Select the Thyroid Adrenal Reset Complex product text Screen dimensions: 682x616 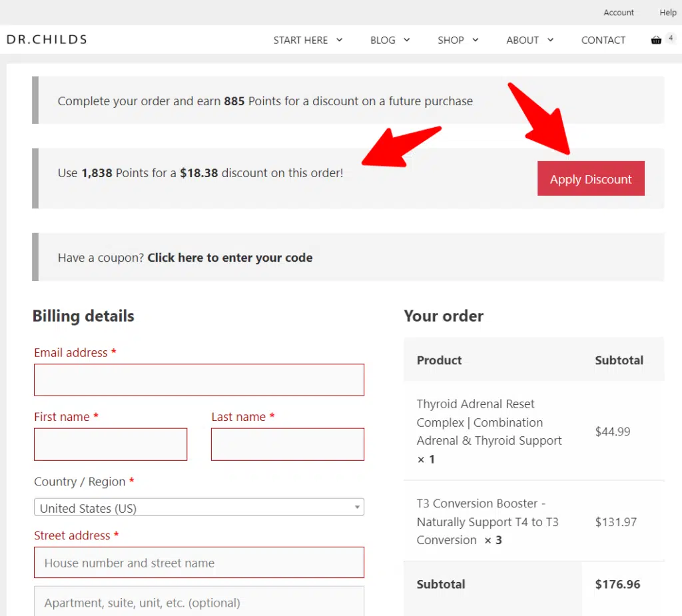point(489,431)
